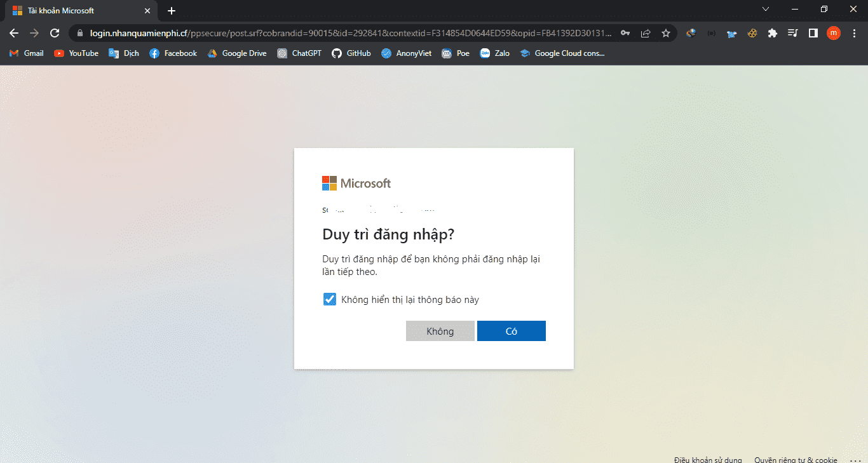Click the padlock site info icon
Viewport: 868px width, 463px height.
[80, 33]
